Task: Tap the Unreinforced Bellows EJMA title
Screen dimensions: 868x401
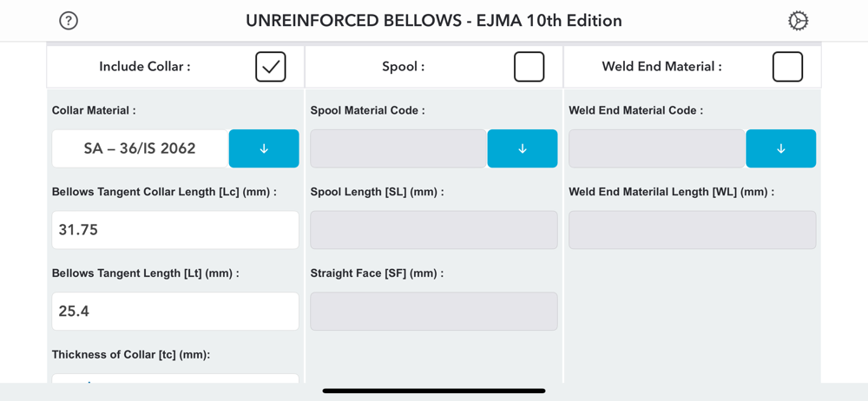Action: [x=434, y=21]
